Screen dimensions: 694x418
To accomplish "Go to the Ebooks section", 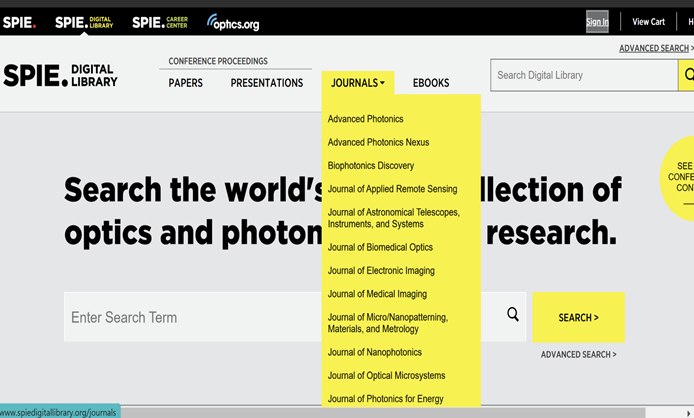I will pos(431,83).
